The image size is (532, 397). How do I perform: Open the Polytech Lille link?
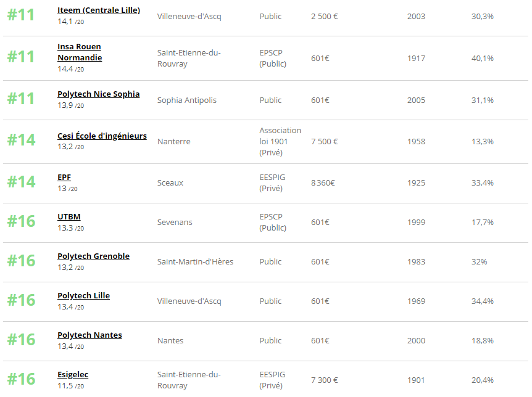pyautogui.click(x=83, y=296)
